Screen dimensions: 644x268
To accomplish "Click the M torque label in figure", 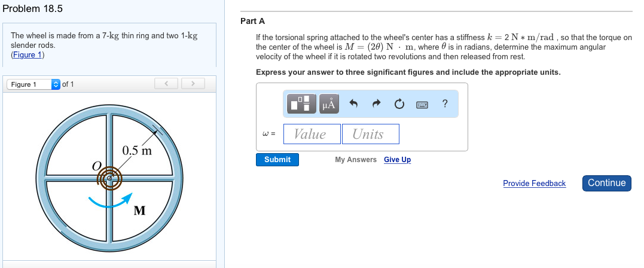I will tap(140, 211).
